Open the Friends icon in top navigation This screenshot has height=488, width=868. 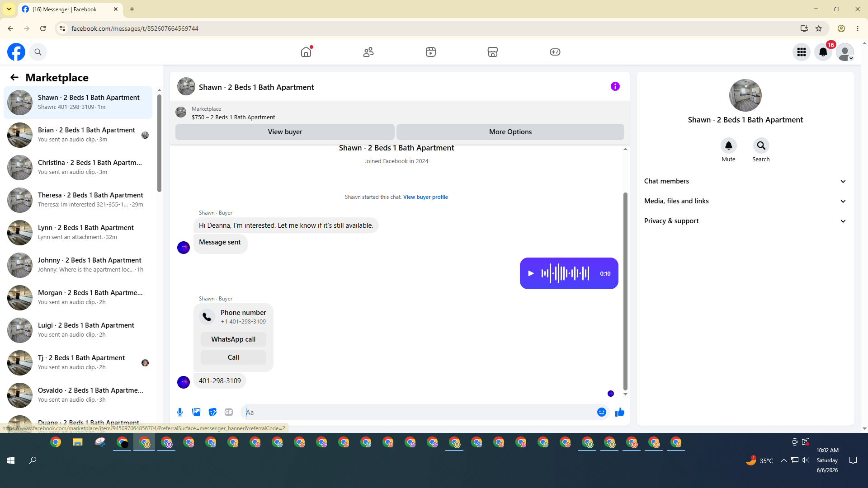[x=368, y=52]
